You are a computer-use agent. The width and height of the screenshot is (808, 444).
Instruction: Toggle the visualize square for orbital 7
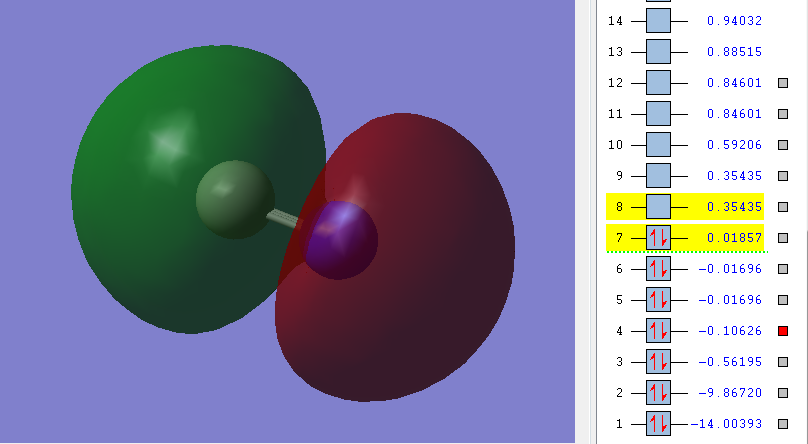(x=783, y=238)
